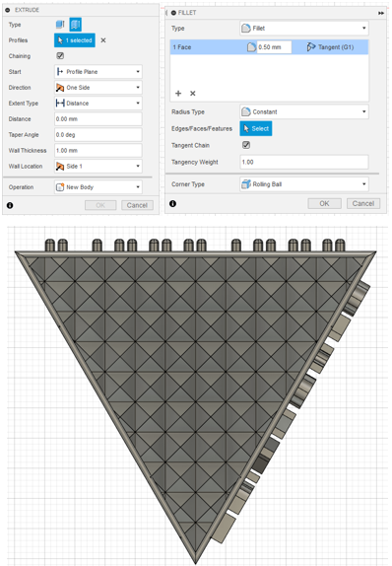The image size is (392, 566).
Task: Select the solid extrude type icon
Action: 60,25
